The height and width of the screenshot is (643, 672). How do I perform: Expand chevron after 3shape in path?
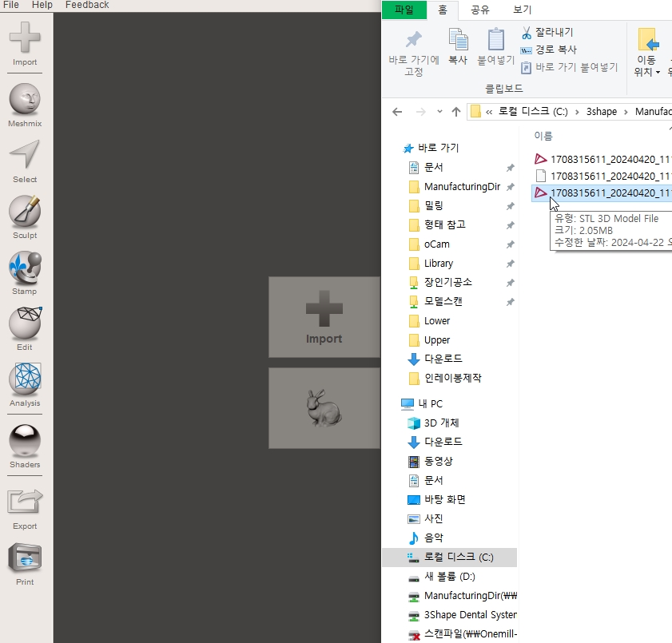(626, 113)
